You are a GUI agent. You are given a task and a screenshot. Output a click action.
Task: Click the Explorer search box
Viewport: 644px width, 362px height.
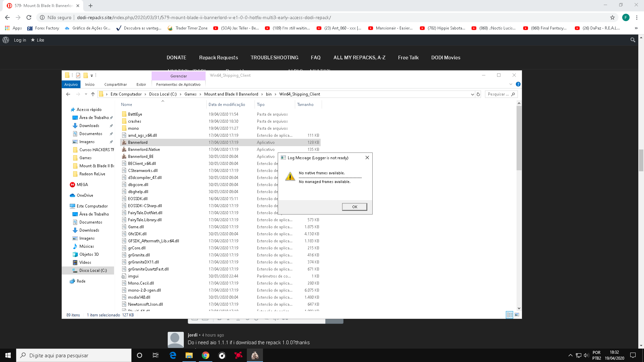501,94
